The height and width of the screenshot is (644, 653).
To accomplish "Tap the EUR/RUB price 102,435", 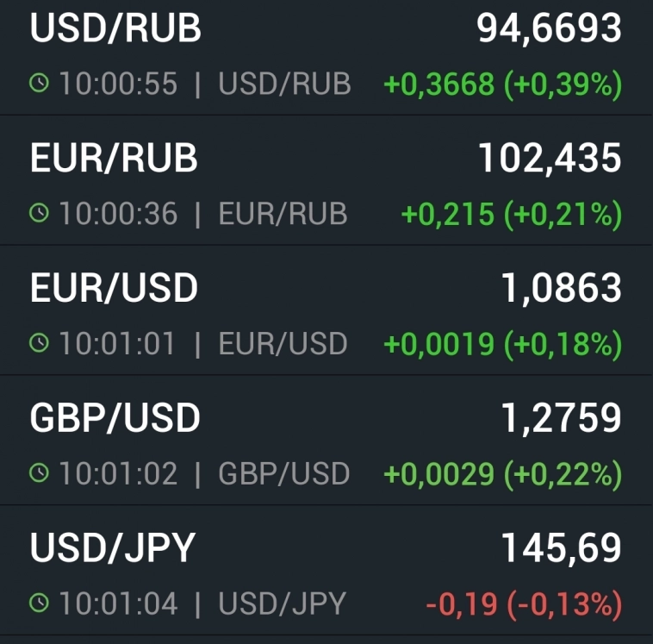I will pyautogui.click(x=550, y=158).
